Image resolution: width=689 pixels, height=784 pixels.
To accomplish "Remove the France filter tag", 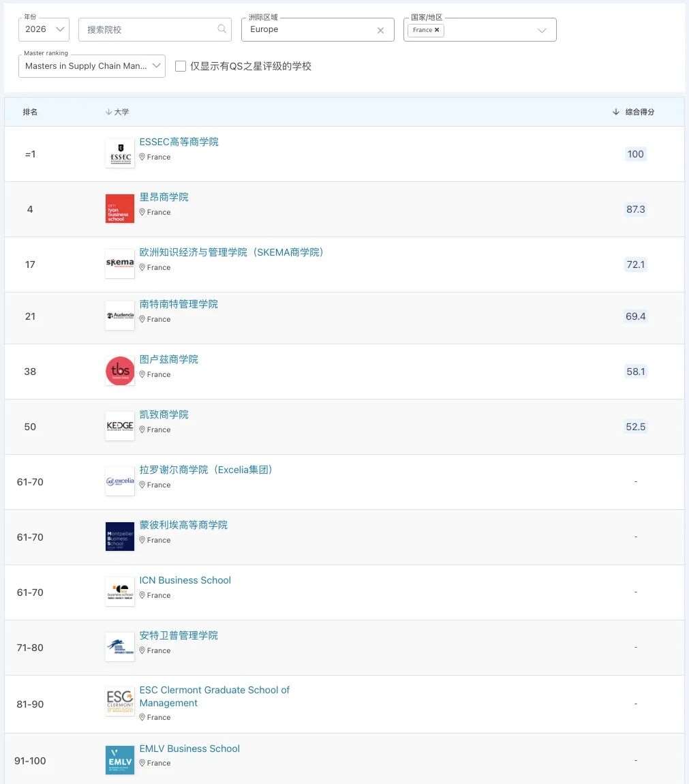I will point(436,29).
